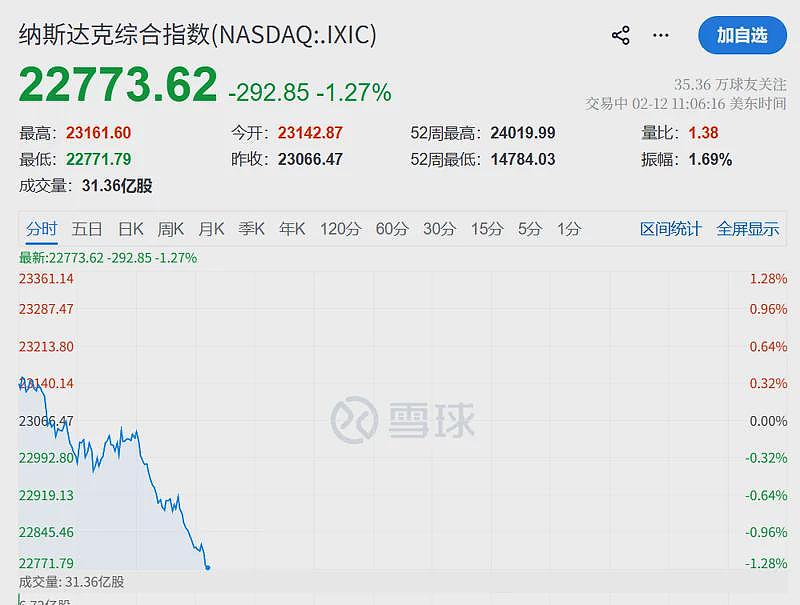Screen dimensions: 800x605
Task: Click the right-axis label 0.64%
Action: coord(768,347)
